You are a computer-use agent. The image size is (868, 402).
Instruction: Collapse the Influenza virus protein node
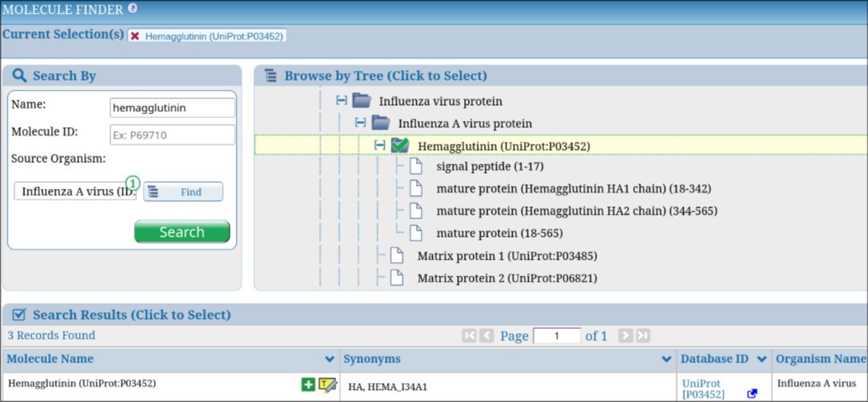pyautogui.click(x=342, y=100)
